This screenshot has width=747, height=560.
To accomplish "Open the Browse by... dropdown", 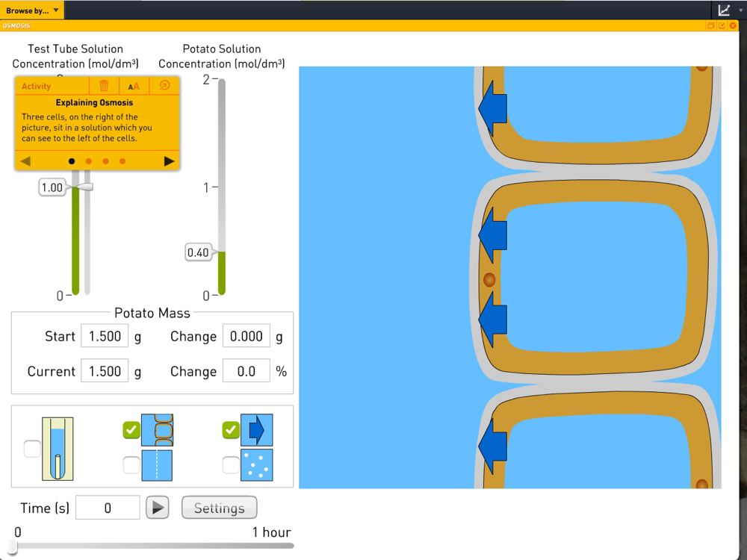I will [31, 10].
